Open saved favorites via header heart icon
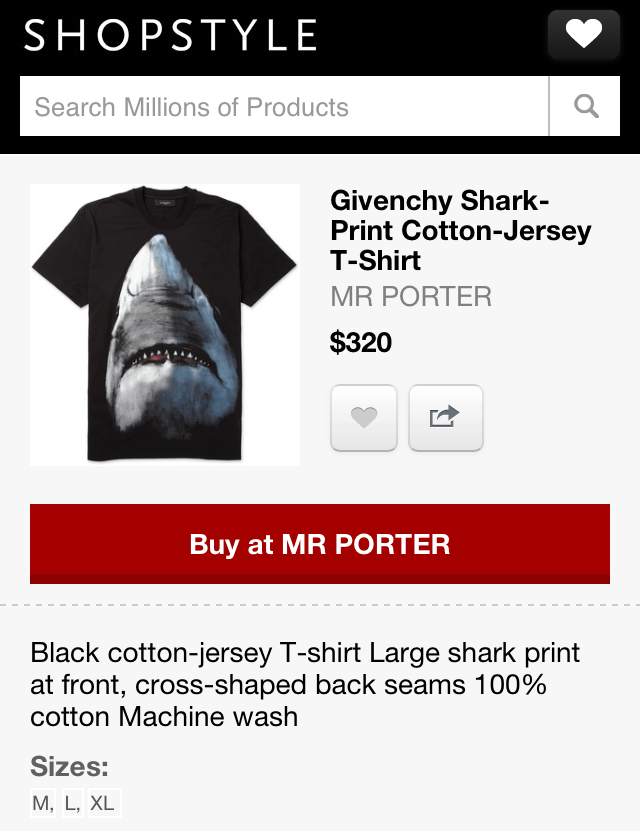The height and width of the screenshot is (831, 640). coord(584,36)
